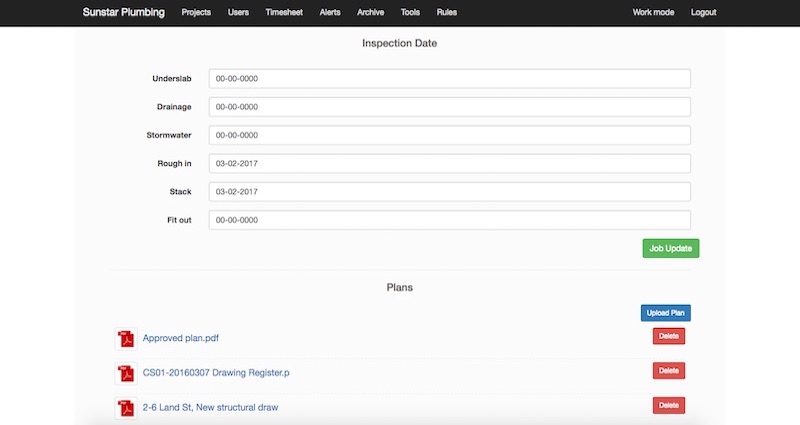Open the Timesheet section
800x425 pixels.
point(284,13)
